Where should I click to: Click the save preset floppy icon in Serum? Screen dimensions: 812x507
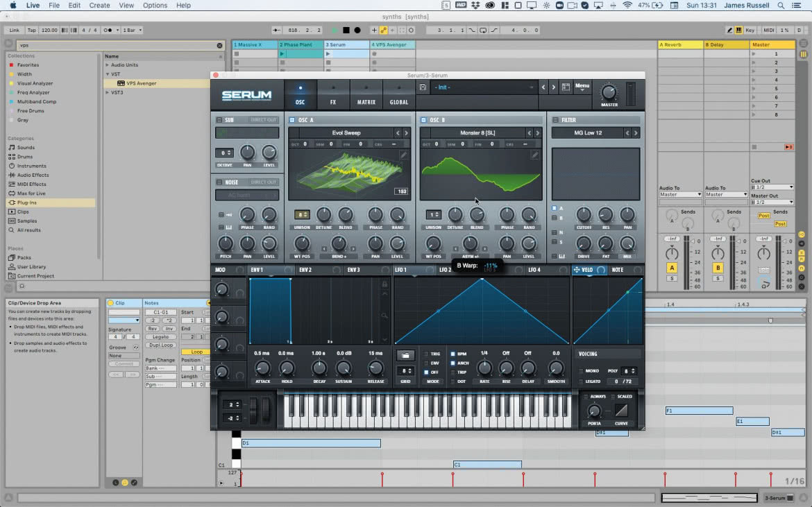pos(423,87)
